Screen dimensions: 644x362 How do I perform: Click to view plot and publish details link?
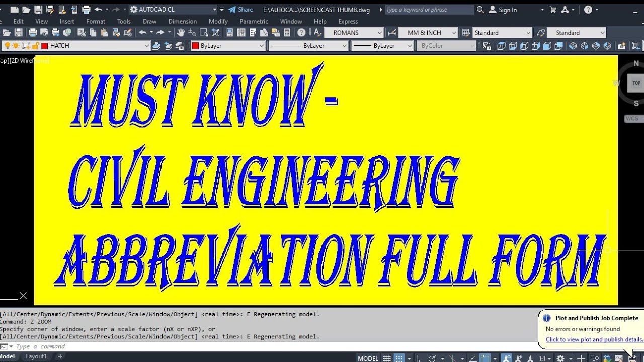click(x=594, y=339)
